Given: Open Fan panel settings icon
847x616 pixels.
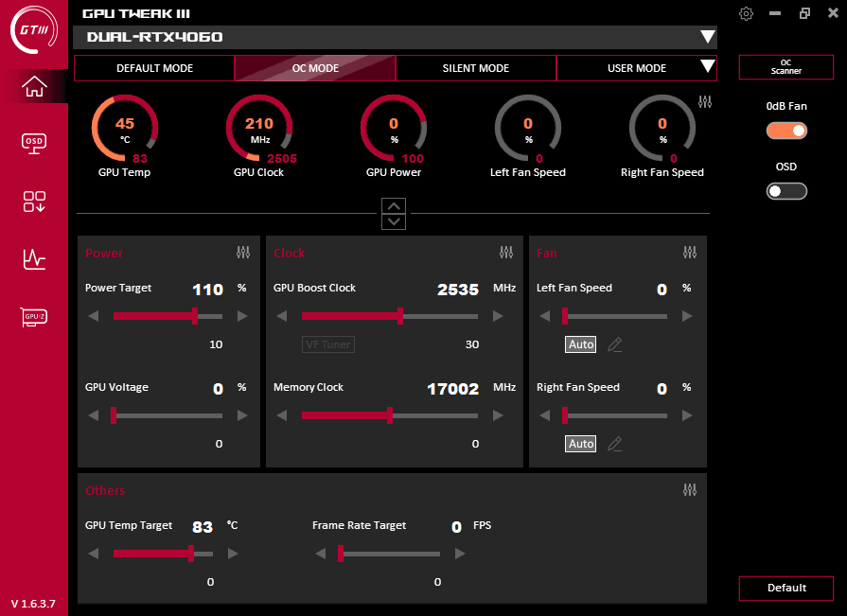Looking at the screenshot, I should pos(690,252).
